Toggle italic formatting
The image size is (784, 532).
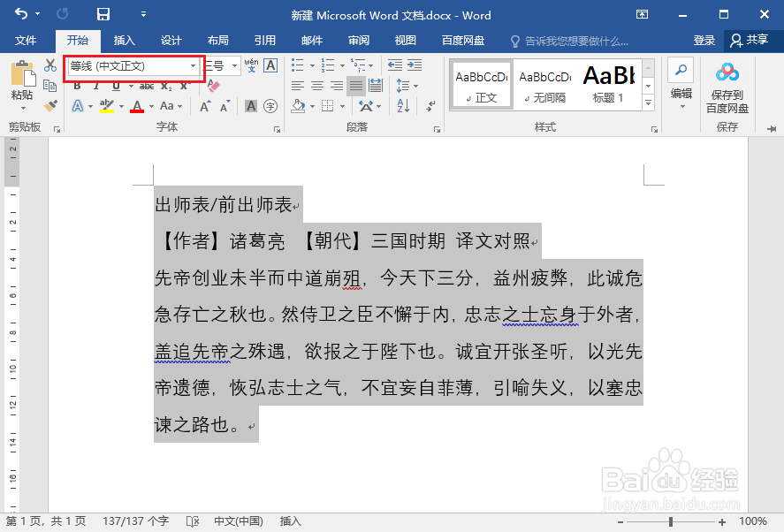click(96, 86)
